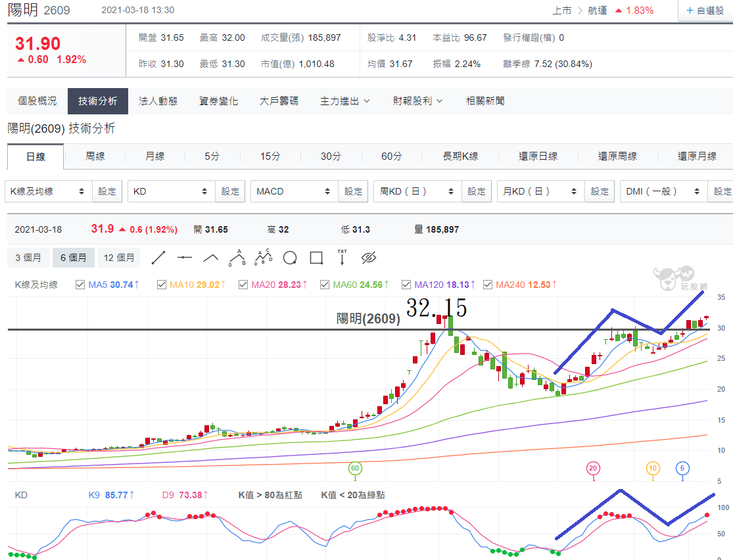733x560 pixels.
Task: Select the 12 個月 range button
Action: 119,258
